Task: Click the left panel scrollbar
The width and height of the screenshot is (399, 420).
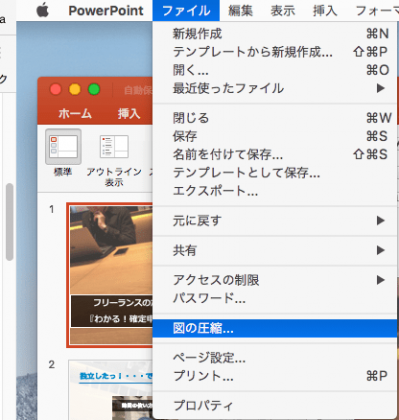Action: pyautogui.click(x=10, y=222)
